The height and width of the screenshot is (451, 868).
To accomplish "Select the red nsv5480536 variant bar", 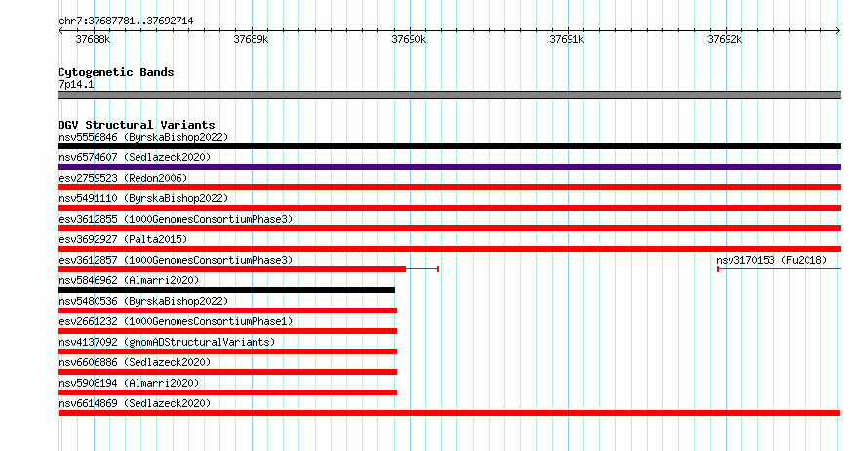I will [x=227, y=310].
